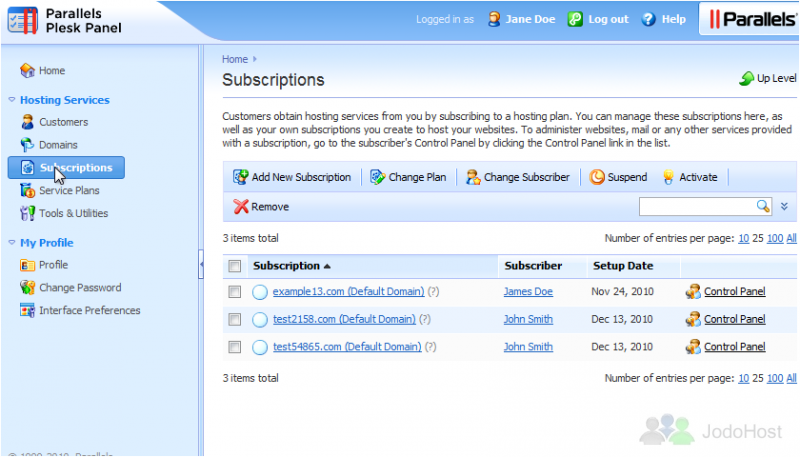The image size is (800, 457).
Task: Click the Suspend toolbar icon
Action: tap(597, 177)
